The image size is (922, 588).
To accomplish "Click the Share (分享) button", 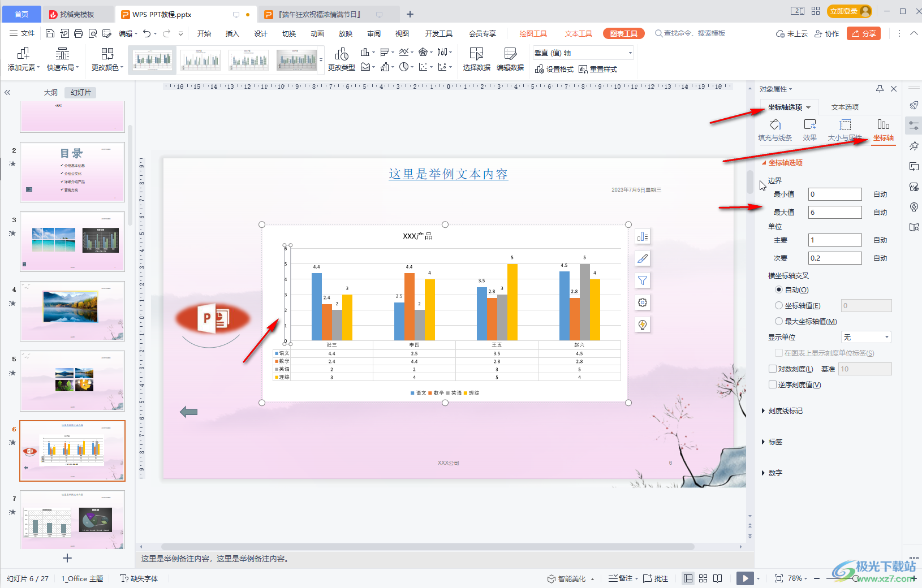I will tap(864, 33).
